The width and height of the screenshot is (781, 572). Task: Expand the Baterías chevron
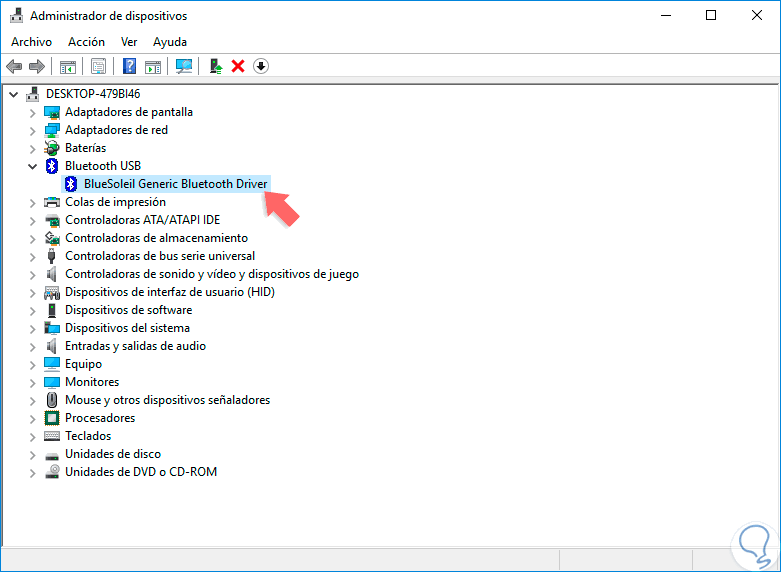coord(32,149)
